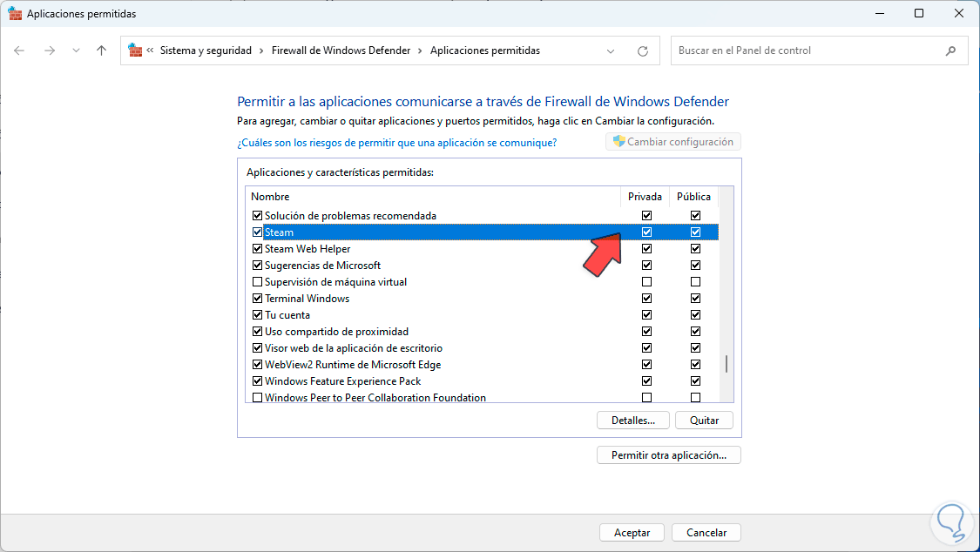Screen dimensions: 980x552
Task: Expand the breadcrumb overflow double chevron
Action: (x=150, y=50)
